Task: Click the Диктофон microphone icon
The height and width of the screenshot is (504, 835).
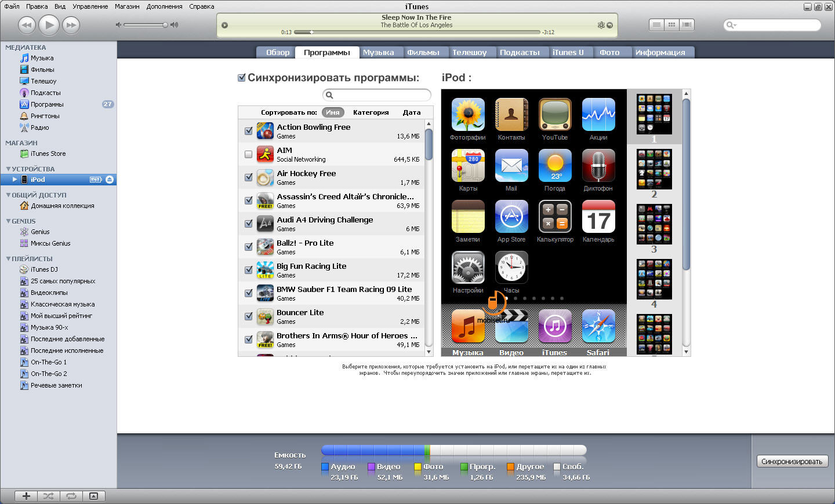Action: click(x=598, y=166)
